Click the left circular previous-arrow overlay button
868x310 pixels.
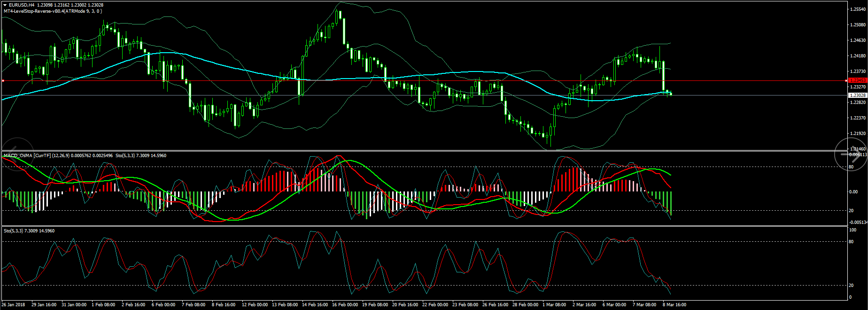point(17,155)
